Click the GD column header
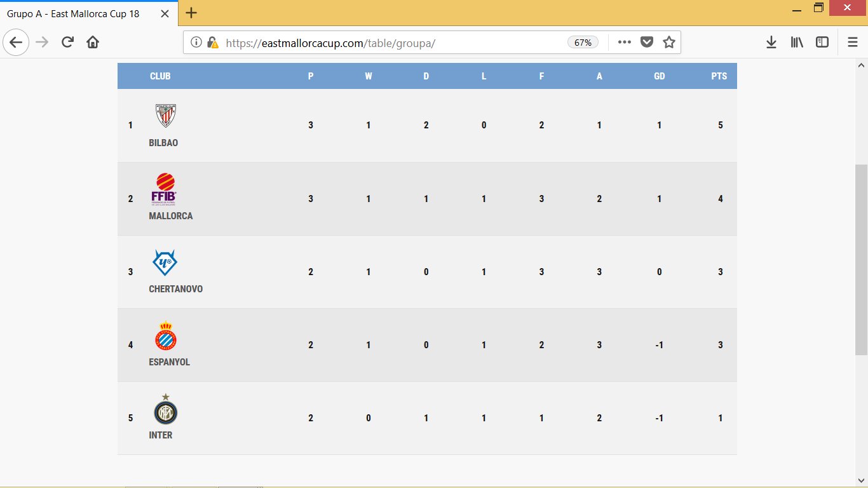Screen dimensions: 868x488 pos(660,76)
